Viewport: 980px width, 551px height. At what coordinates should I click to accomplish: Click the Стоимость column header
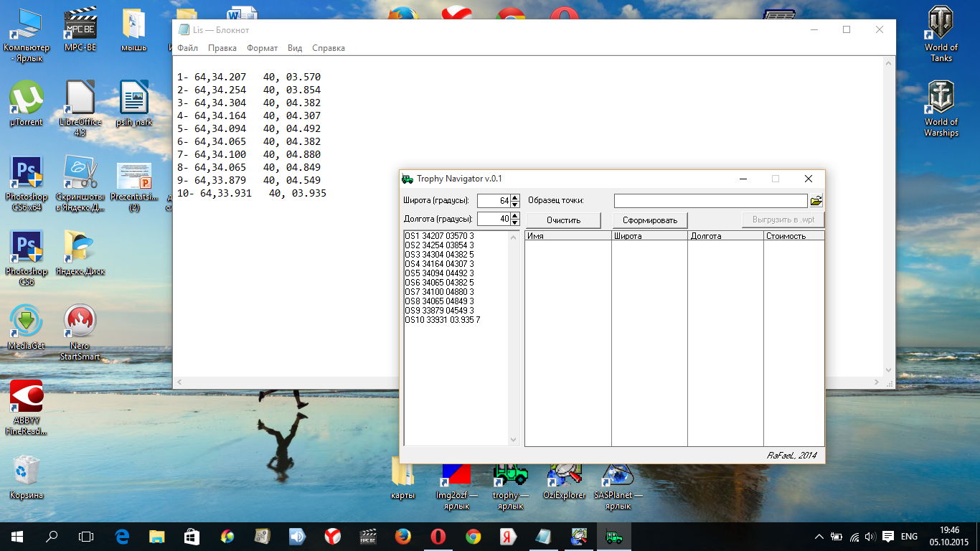tap(793, 235)
